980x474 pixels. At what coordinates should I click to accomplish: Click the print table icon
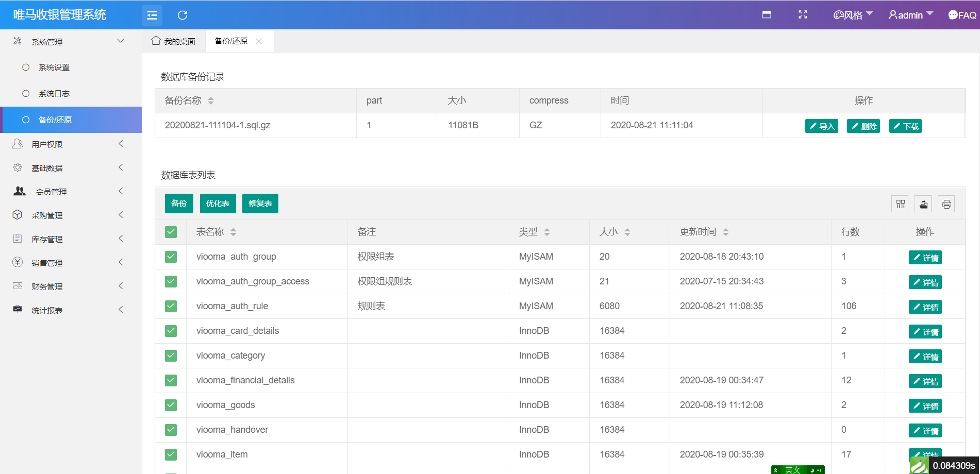[x=946, y=204]
